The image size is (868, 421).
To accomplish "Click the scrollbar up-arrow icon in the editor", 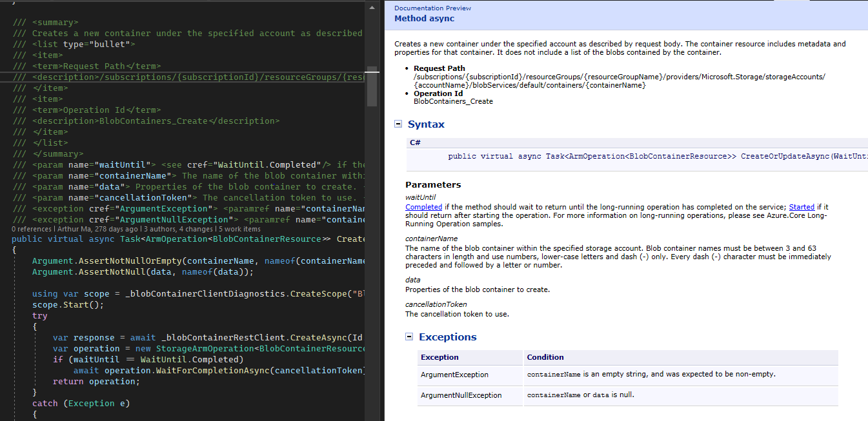I will pyautogui.click(x=371, y=8).
